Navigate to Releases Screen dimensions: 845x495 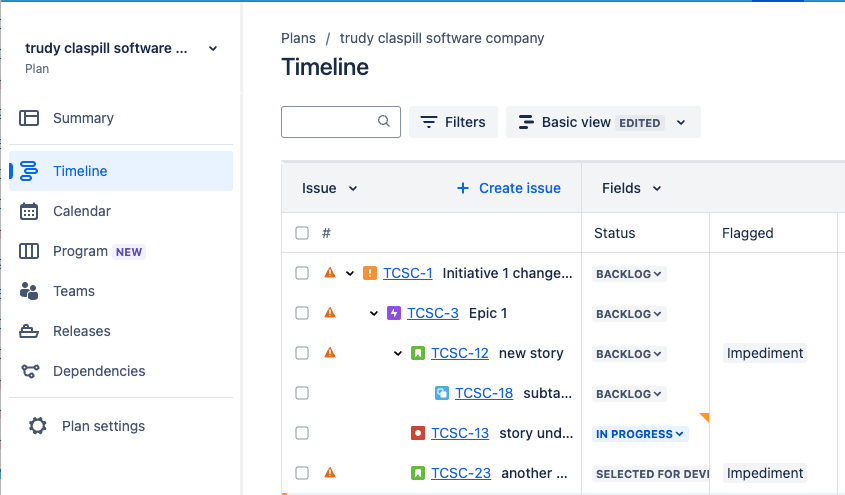click(x=121, y=331)
